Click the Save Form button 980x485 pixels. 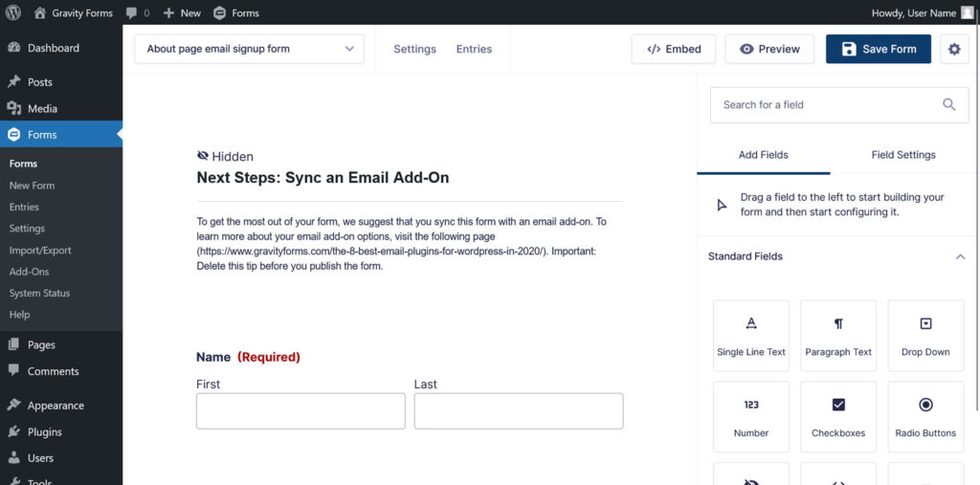coord(878,49)
